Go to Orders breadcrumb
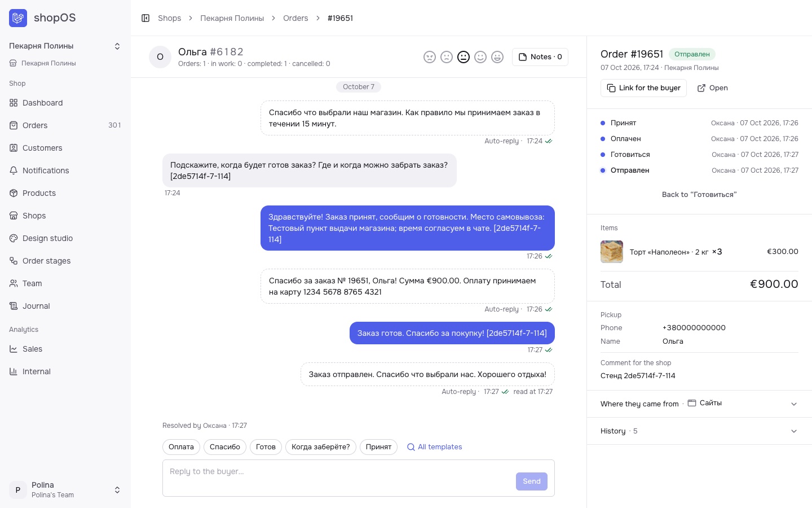The image size is (812, 508). tap(295, 18)
